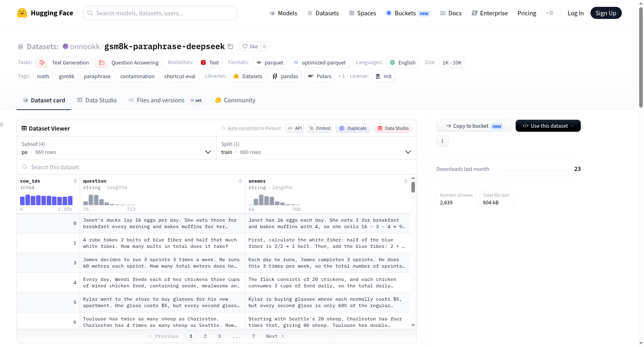Click the Log In link
Screen dimensions: 644x347
[x=576, y=13]
